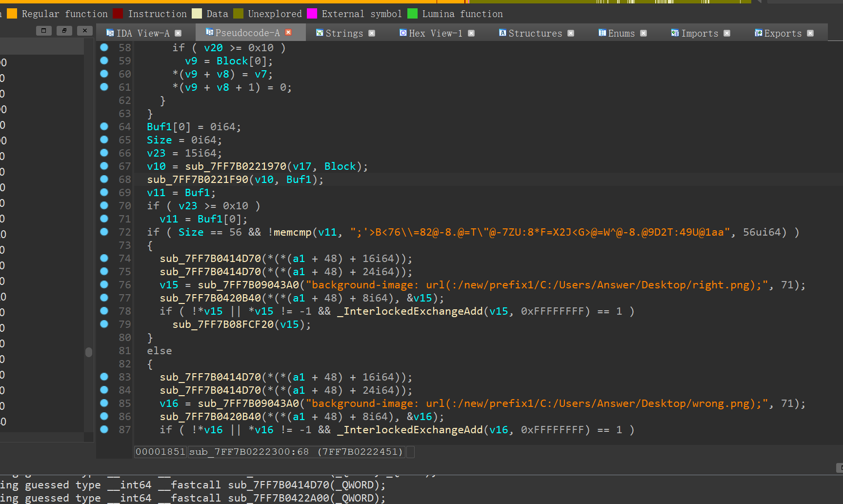Image resolution: width=843 pixels, height=504 pixels.
Task: Click the left panel vertical scrollbar thumb
Action: 88,352
